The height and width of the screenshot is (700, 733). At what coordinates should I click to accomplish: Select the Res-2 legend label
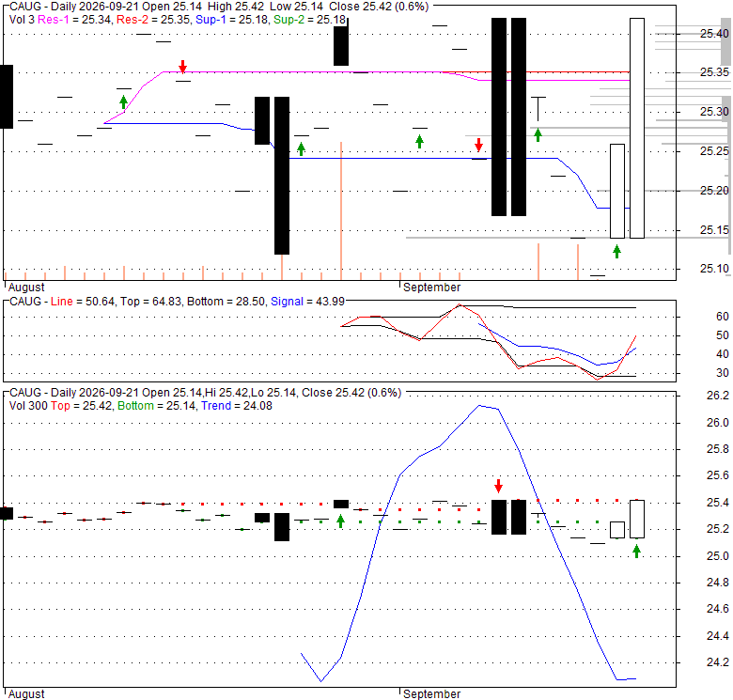pos(132,20)
